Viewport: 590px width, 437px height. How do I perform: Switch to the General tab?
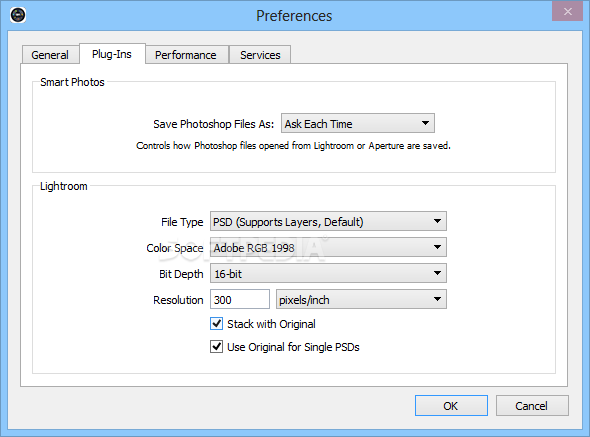tap(50, 55)
